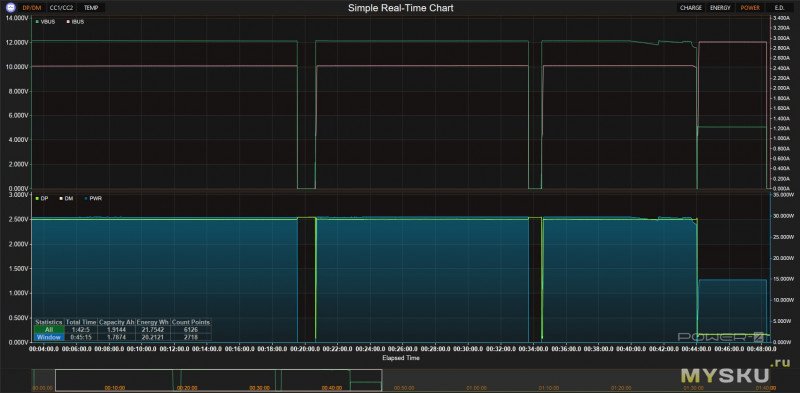The height and width of the screenshot is (393, 800).
Task: Toggle the IBUS series legend
Action: (x=76, y=22)
